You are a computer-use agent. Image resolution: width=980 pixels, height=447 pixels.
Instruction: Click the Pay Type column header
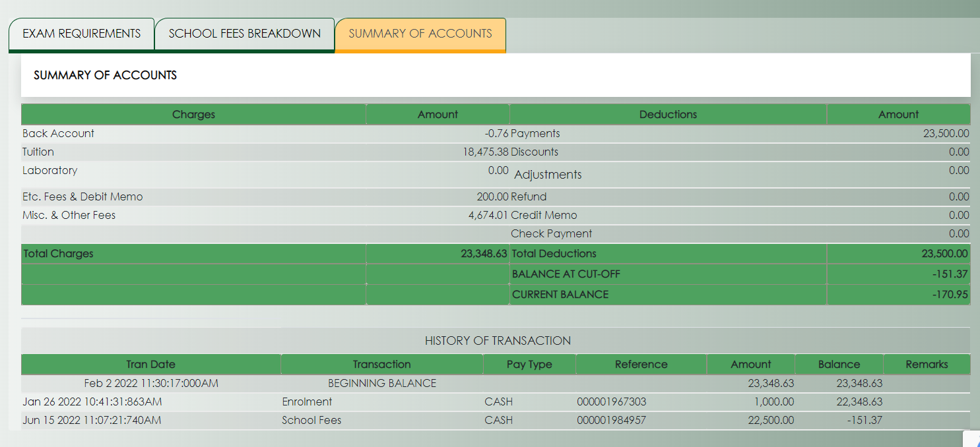529,364
